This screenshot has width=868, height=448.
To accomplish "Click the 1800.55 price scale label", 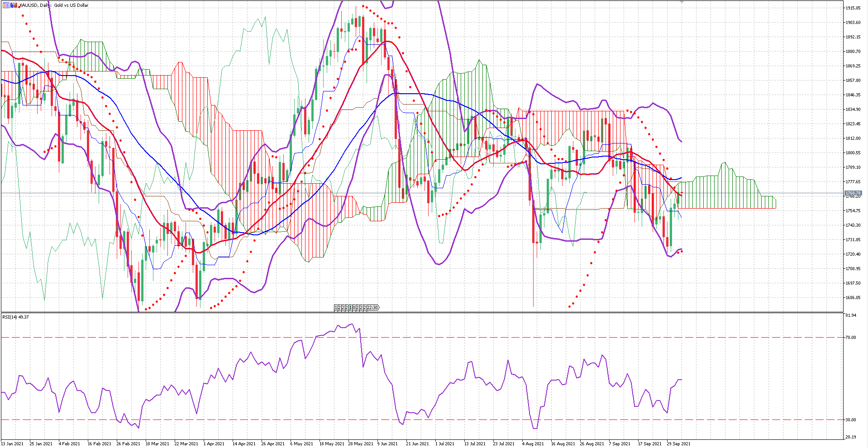I will click(853, 153).
